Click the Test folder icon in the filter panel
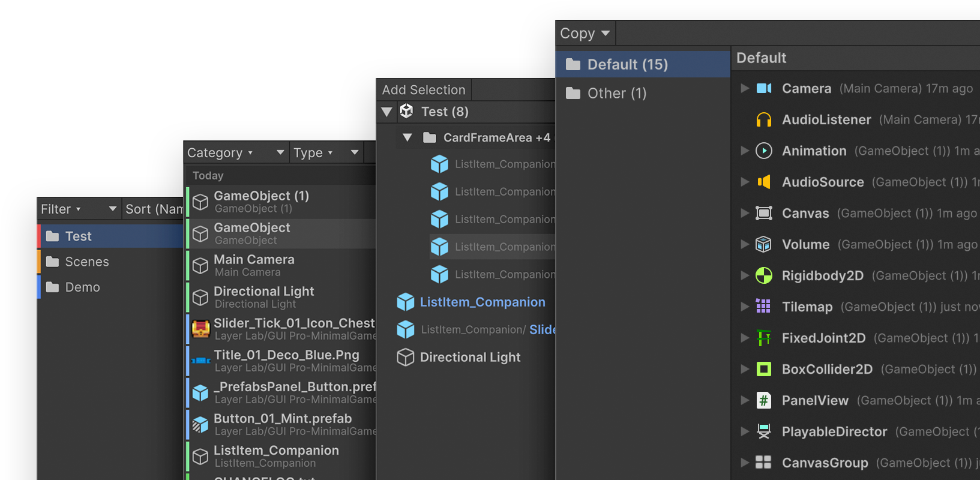Viewport: 980px width, 480px height. click(x=53, y=236)
